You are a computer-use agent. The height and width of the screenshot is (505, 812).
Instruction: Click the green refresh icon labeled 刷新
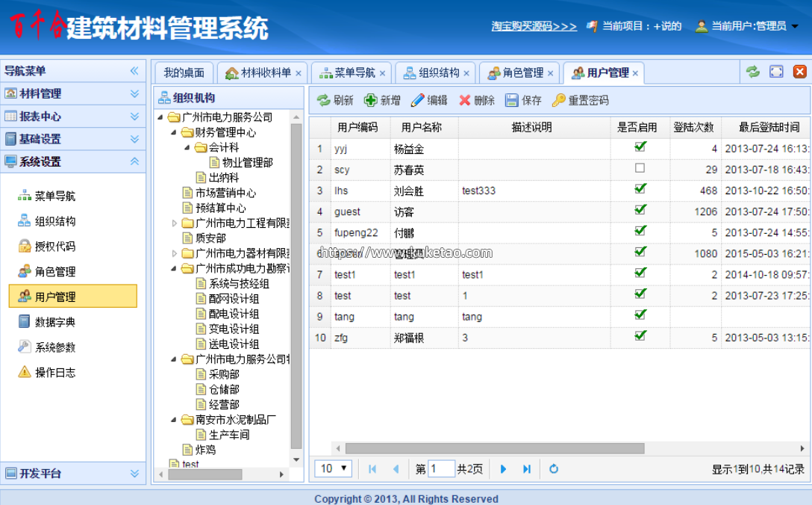(x=323, y=100)
